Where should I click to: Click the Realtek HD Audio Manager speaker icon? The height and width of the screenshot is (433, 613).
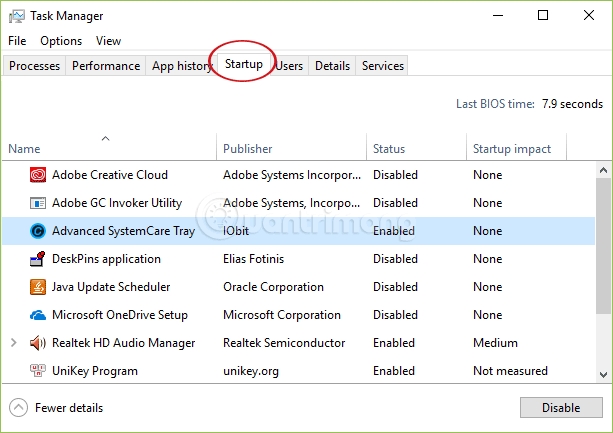point(38,343)
